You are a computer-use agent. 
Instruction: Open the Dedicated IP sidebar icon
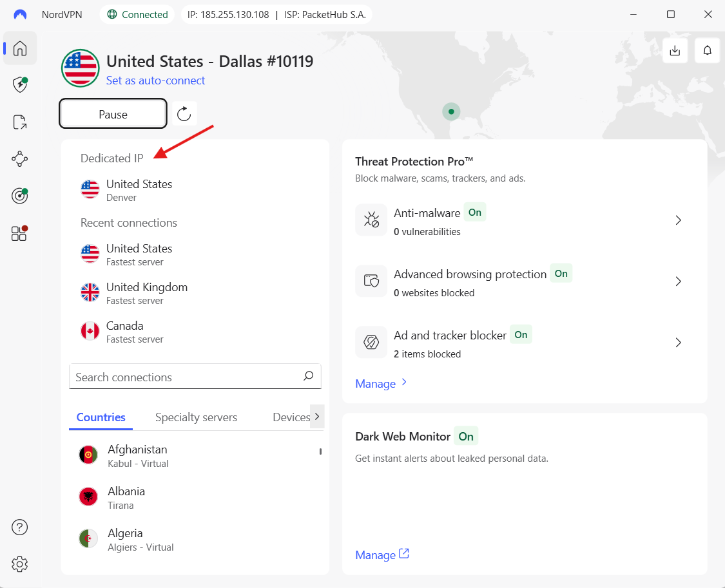click(19, 196)
